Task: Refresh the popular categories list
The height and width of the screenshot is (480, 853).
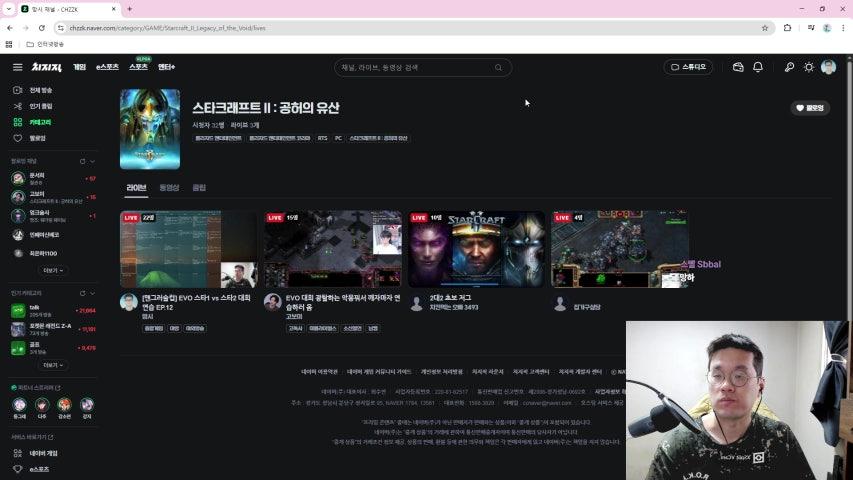Action: 83,293
